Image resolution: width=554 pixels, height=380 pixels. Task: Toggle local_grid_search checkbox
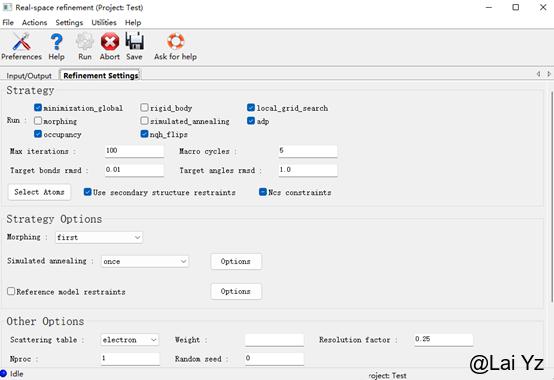251,107
